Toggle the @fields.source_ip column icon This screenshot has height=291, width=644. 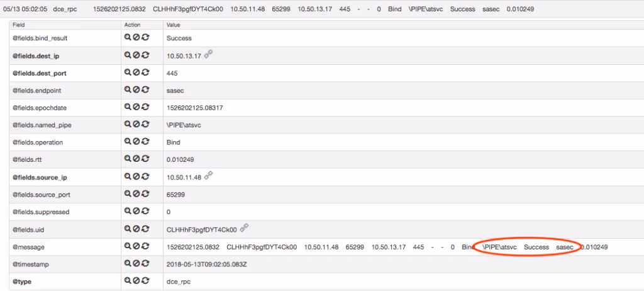[x=145, y=176]
